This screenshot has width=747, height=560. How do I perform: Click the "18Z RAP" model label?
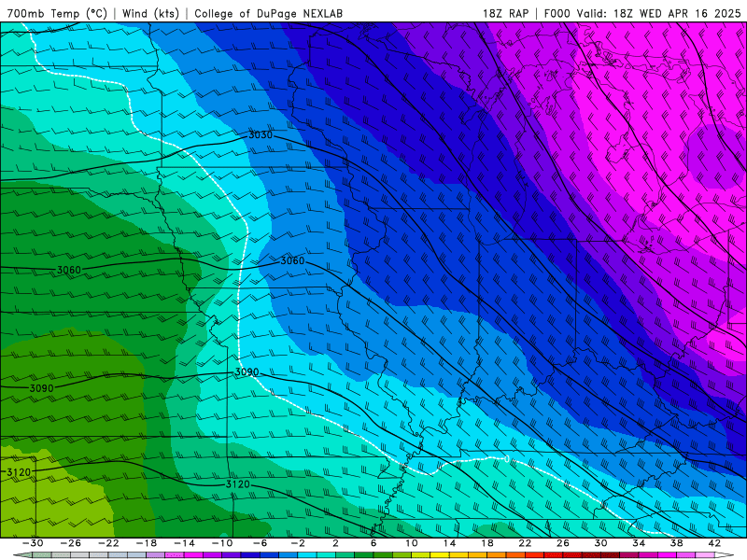click(x=505, y=13)
